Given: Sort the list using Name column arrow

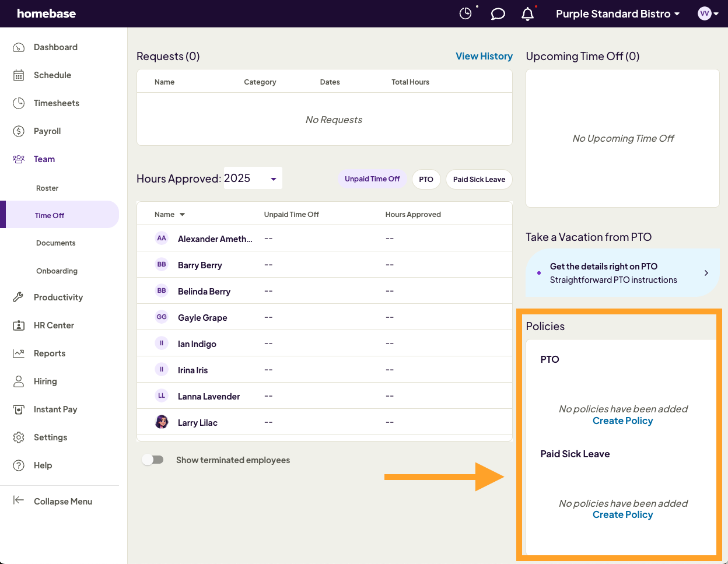Looking at the screenshot, I should pos(182,215).
